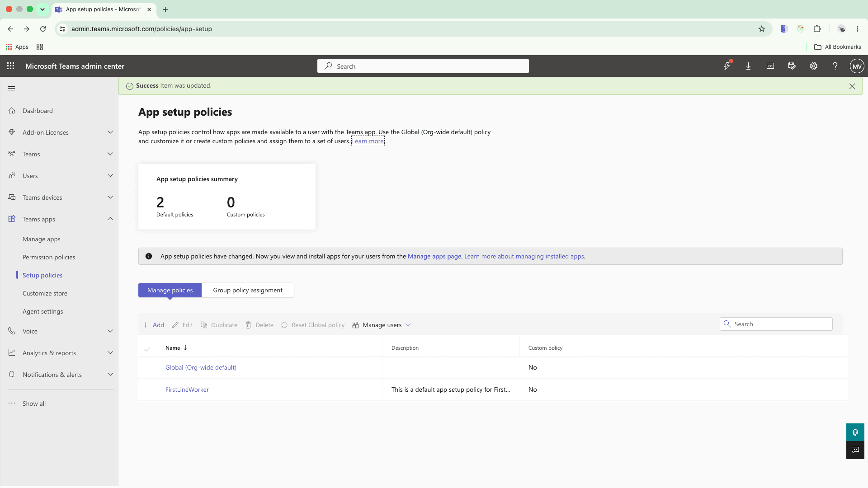Follow the Manage apps page link
Viewport: 868px width, 488px height.
(434, 256)
